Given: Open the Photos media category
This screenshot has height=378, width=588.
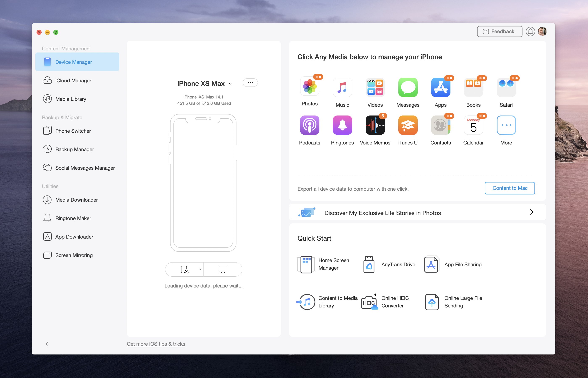Looking at the screenshot, I should click(x=310, y=86).
